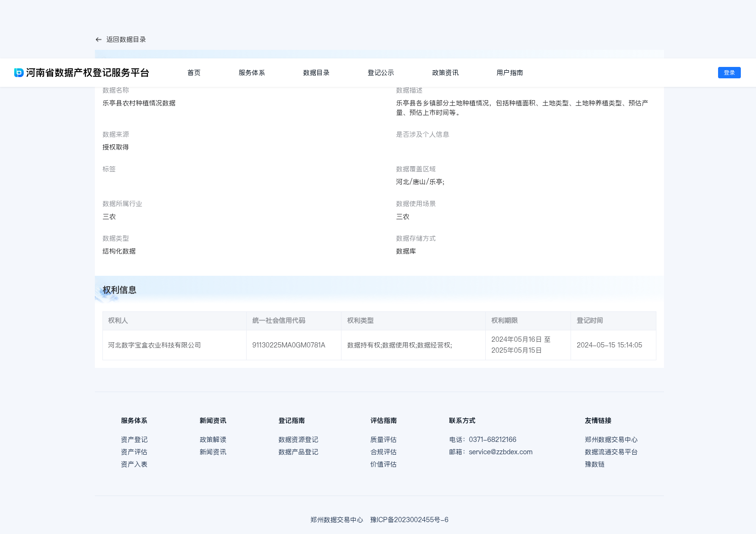
Task: Open friendly link 数据流通交易平台
Action: [611, 452]
